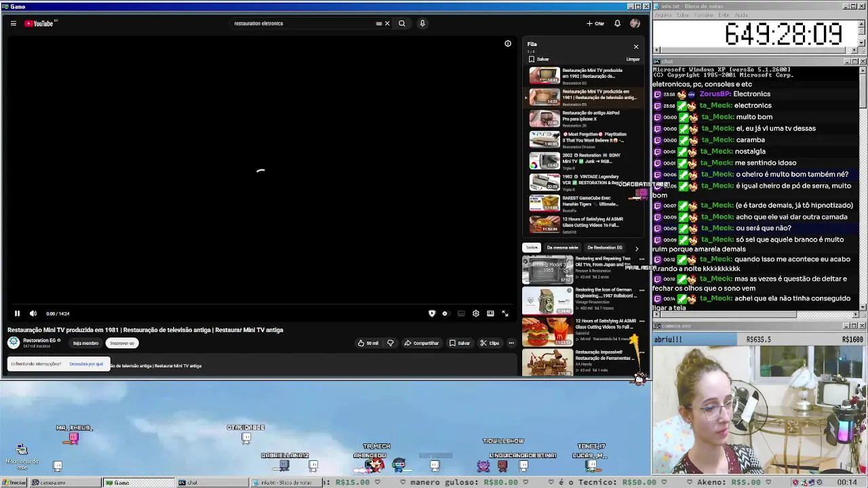Click the 'Meus locais de rede' desktop icon
The width and height of the screenshot is (868, 488).
pos(22,456)
